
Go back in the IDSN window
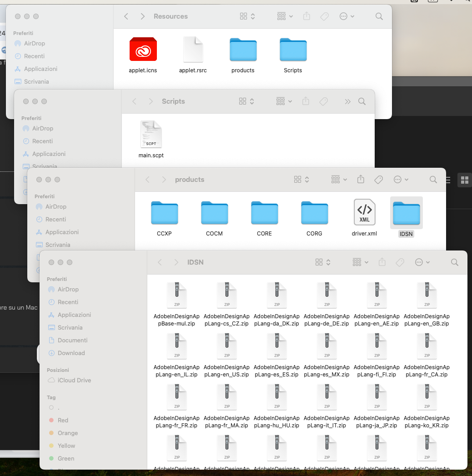(160, 262)
